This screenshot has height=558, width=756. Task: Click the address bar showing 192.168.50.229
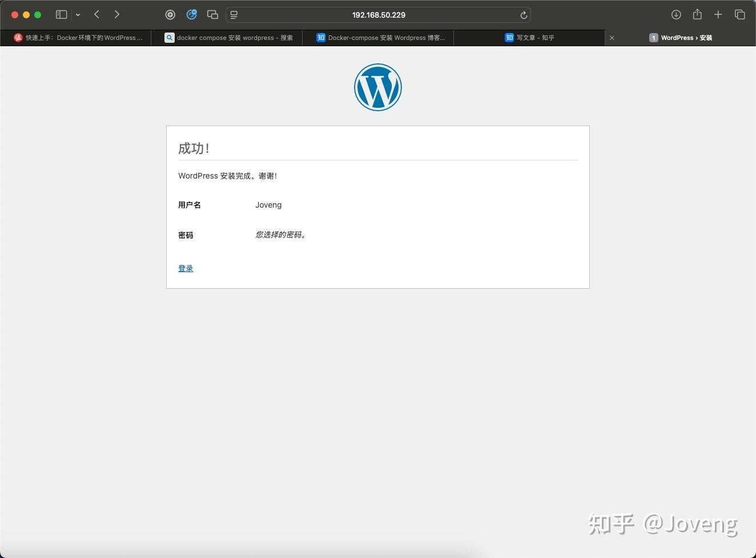click(x=379, y=15)
